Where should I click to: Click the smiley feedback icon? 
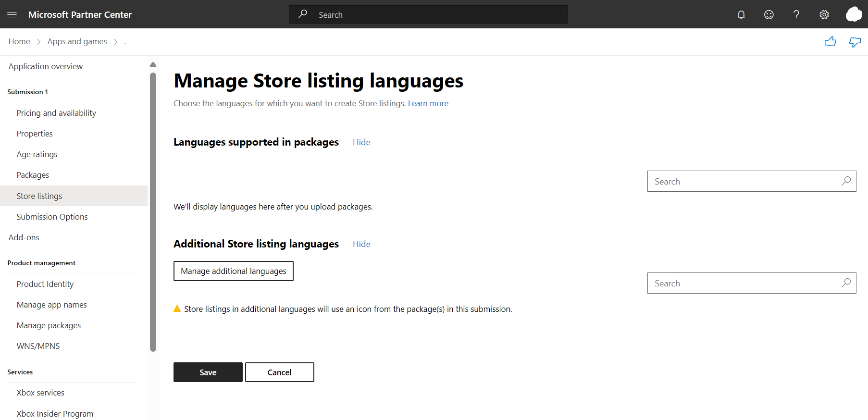(769, 15)
